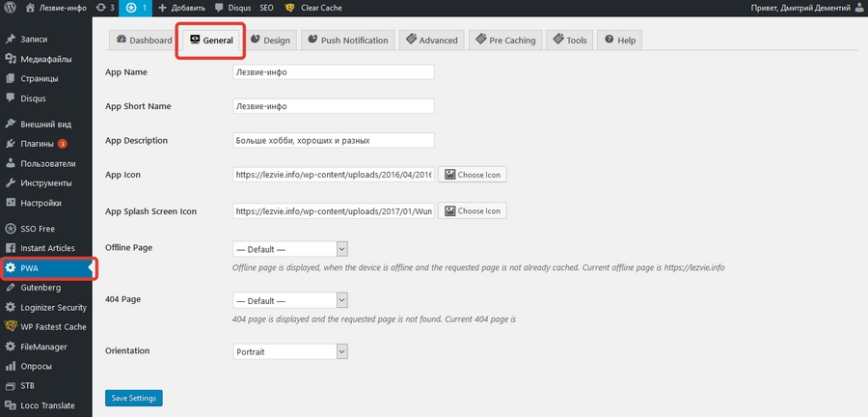Open the Help tab

[619, 40]
